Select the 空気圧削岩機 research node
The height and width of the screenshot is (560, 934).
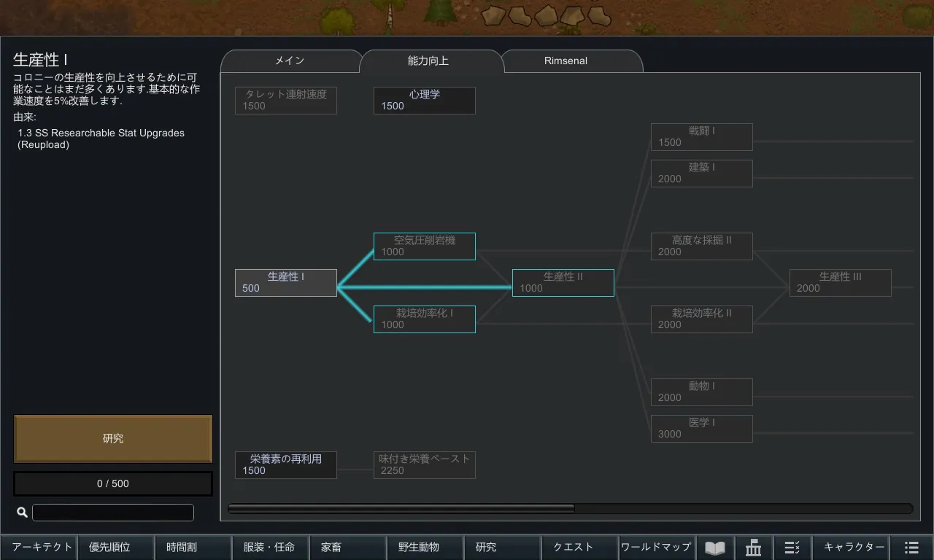[x=424, y=246]
